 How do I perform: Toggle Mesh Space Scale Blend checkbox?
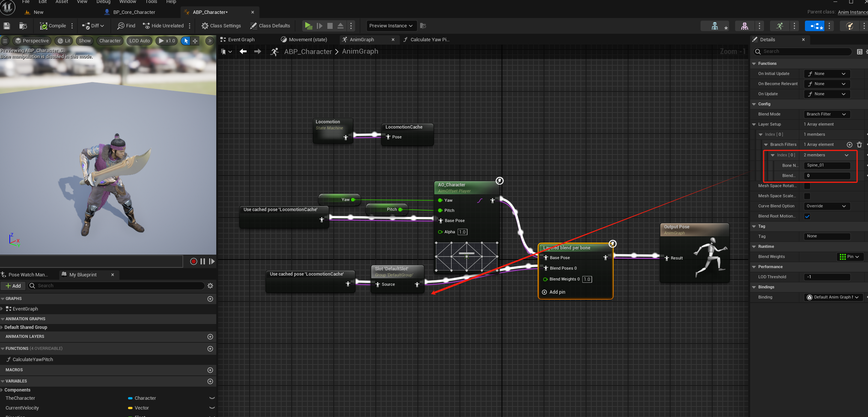tap(807, 196)
